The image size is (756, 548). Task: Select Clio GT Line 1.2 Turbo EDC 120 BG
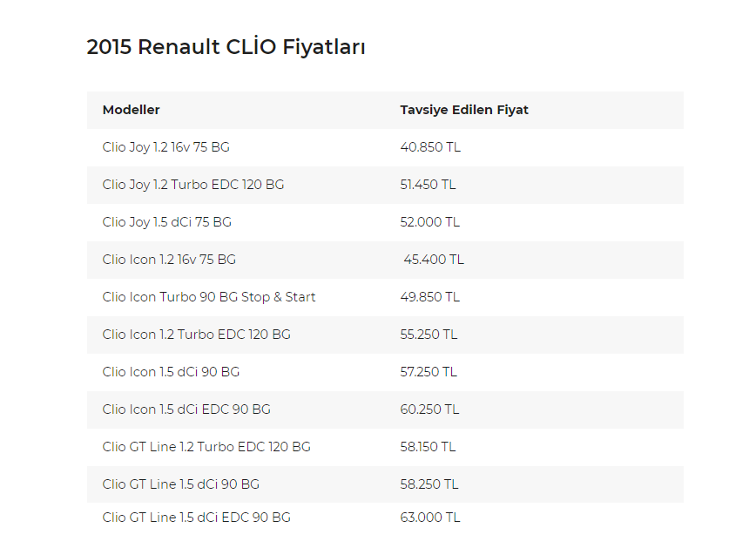pos(206,447)
